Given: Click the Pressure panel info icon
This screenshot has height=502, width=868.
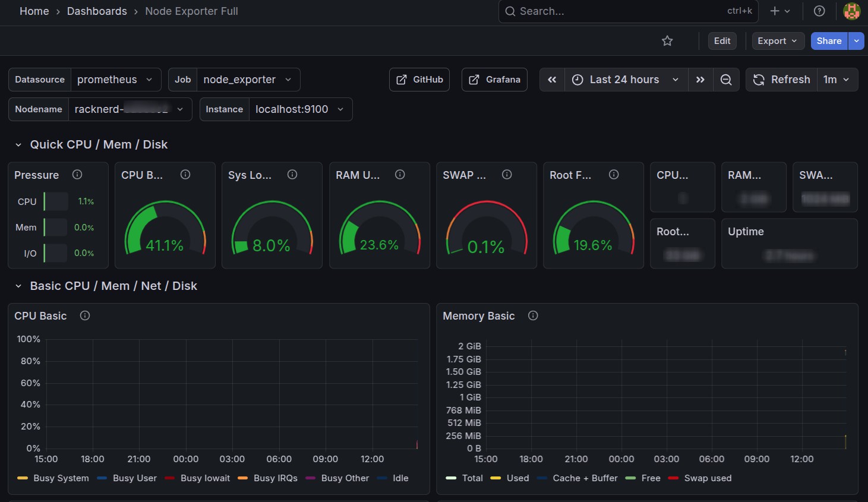Looking at the screenshot, I should (77, 175).
